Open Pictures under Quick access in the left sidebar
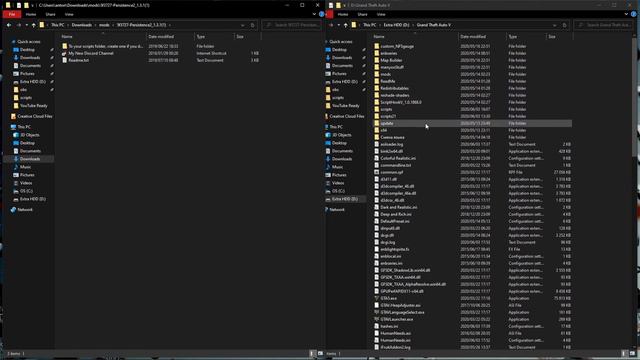Screen dimensions: 640x360 coord(27,73)
